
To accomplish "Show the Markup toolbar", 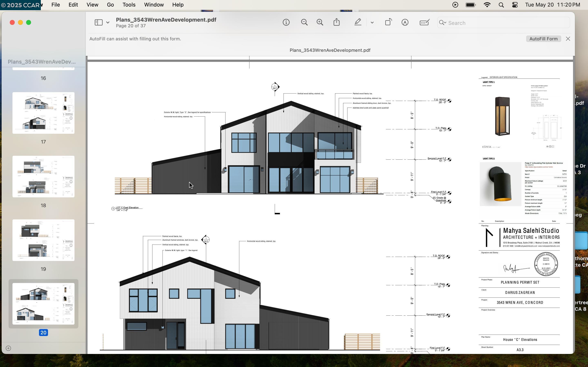I will 405,23.
